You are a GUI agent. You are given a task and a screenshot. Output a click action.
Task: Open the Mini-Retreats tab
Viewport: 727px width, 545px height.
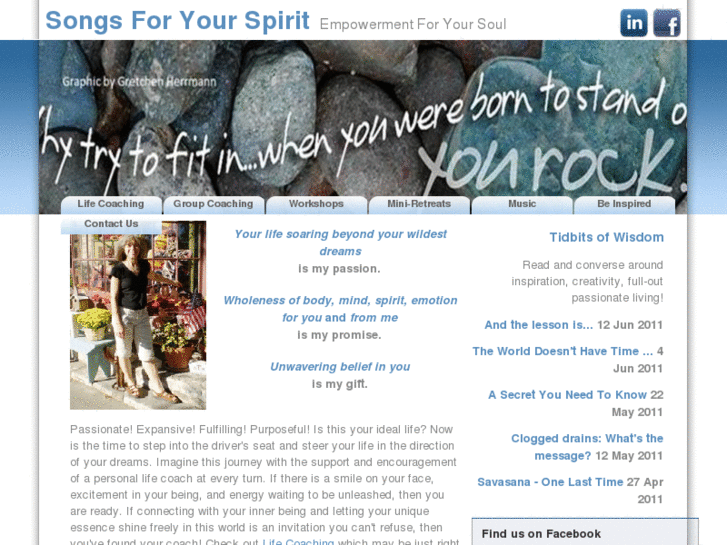tap(419, 205)
